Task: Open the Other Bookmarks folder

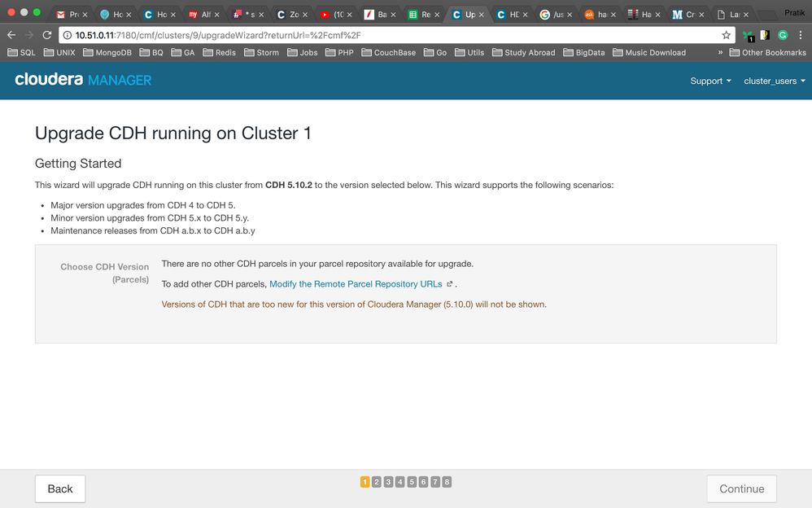Action: coord(768,52)
